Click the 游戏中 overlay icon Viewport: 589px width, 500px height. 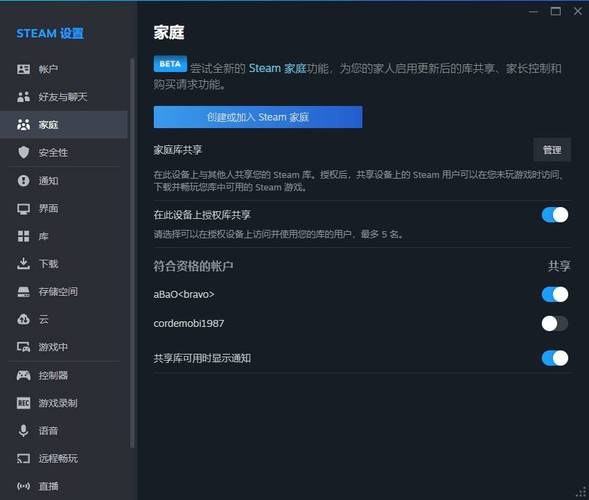(x=23, y=347)
